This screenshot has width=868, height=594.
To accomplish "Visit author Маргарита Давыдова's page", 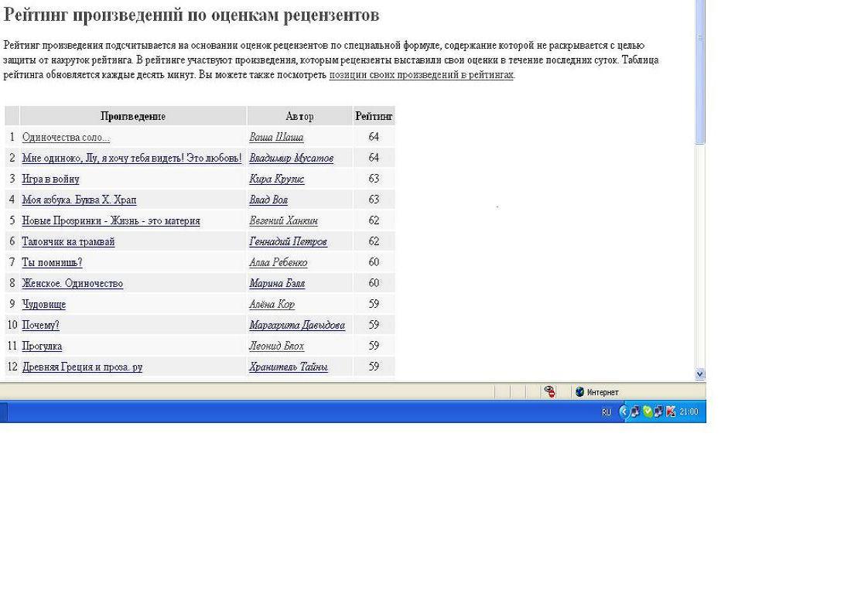I will coord(296,325).
